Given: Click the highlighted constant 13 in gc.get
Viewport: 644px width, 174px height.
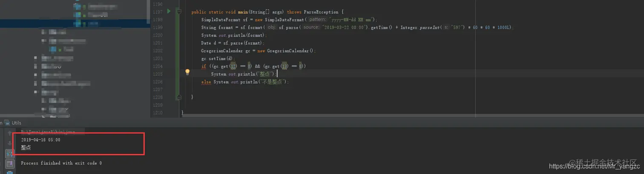Looking at the screenshot, I should 285,66.
